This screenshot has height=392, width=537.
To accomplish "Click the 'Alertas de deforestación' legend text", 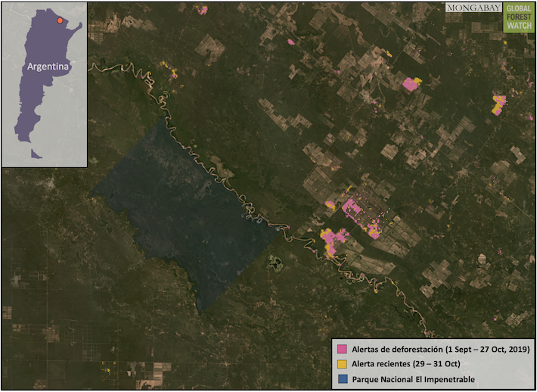I will [x=440, y=350].
